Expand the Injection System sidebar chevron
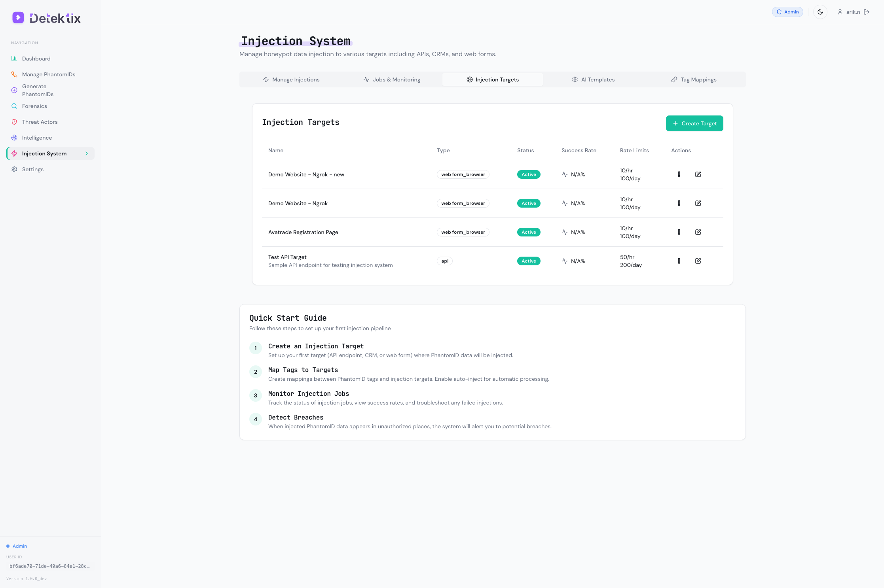 [x=87, y=153]
